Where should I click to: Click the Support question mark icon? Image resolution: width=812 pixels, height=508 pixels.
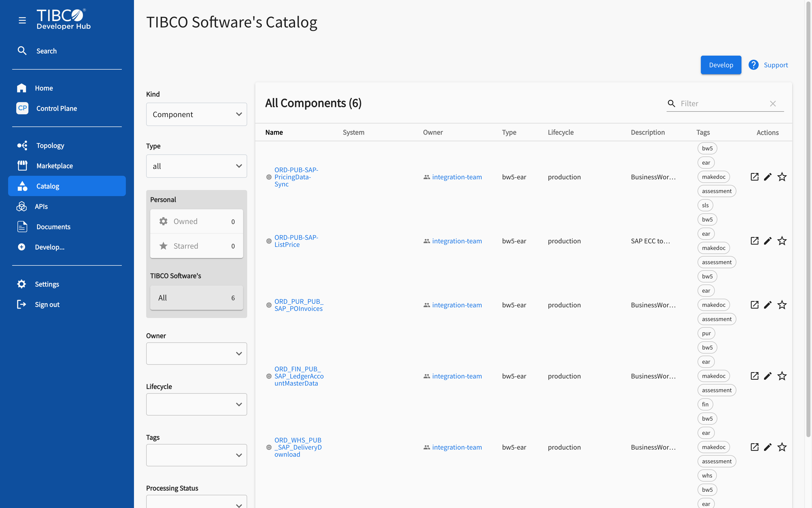754,65
